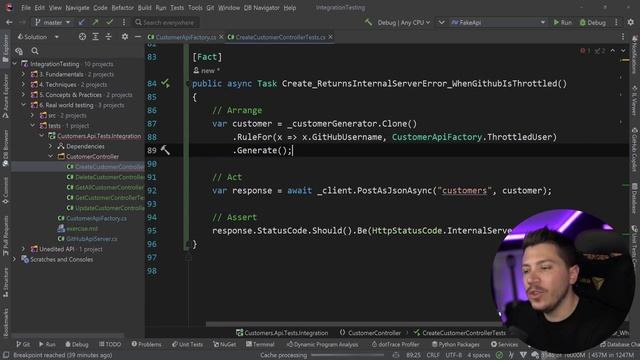Expand the Dependencies node
640x360 pixels.
click(x=50, y=146)
